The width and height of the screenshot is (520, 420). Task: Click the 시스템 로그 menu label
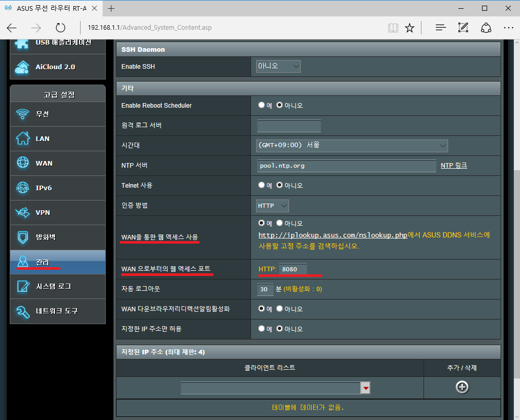[53, 286]
